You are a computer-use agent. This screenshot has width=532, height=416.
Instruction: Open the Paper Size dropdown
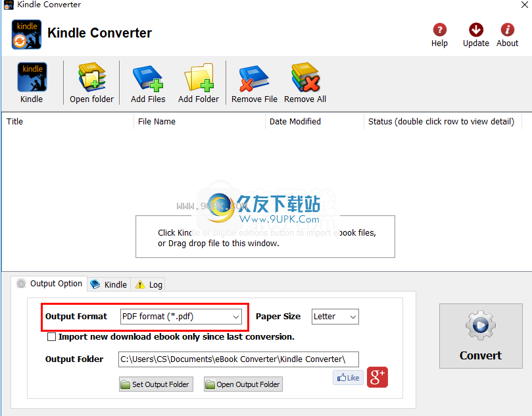(335, 317)
